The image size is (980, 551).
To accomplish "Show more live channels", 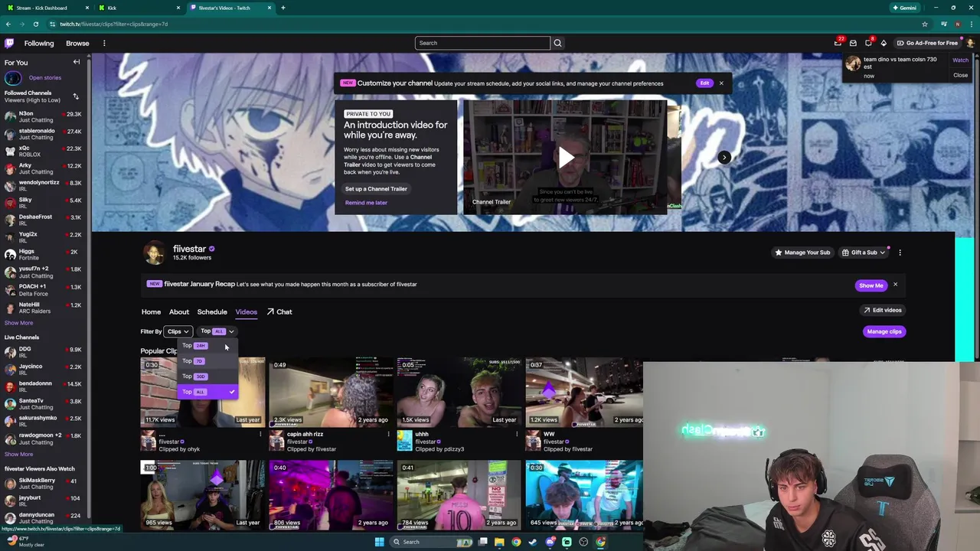I will click(x=18, y=454).
